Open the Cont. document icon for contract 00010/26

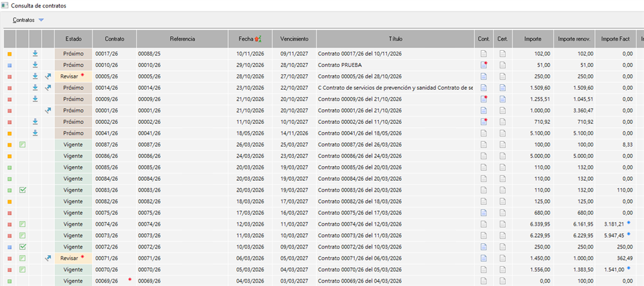[x=484, y=65]
